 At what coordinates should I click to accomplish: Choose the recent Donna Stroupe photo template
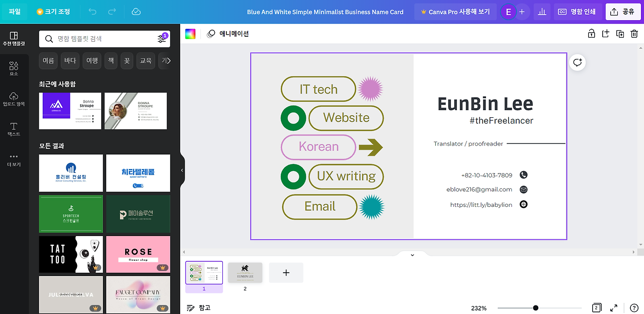click(x=136, y=111)
